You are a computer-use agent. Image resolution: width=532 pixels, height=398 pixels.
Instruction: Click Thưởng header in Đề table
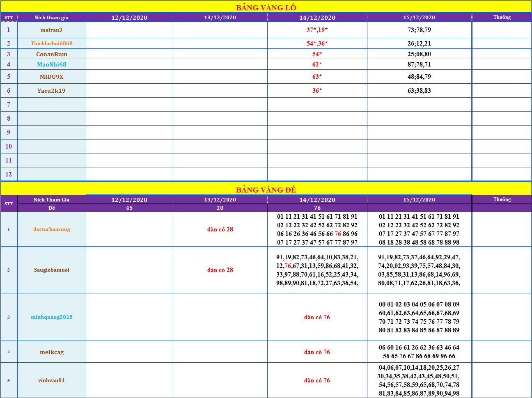(502, 199)
